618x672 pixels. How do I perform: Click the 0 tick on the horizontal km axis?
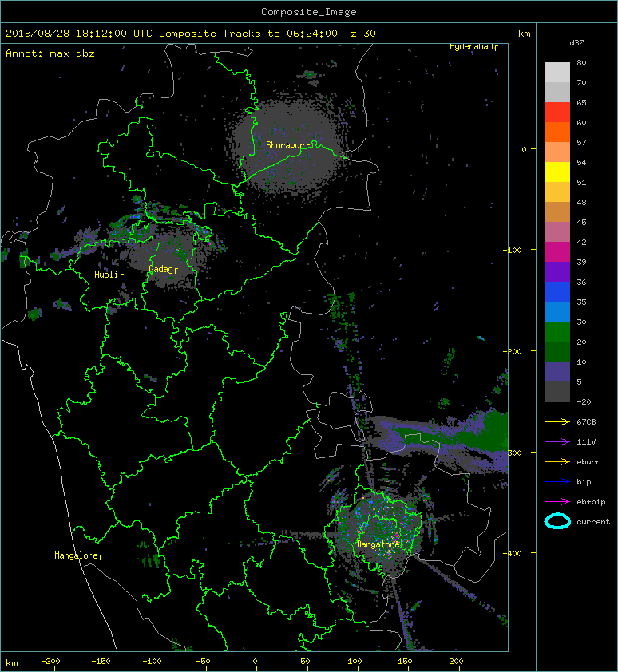pos(255,662)
